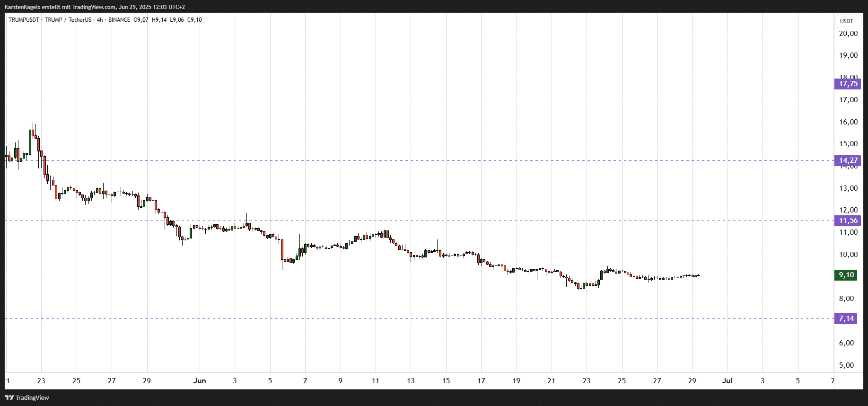Select the 11,56 price level label
868x406 pixels.
[x=848, y=221]
